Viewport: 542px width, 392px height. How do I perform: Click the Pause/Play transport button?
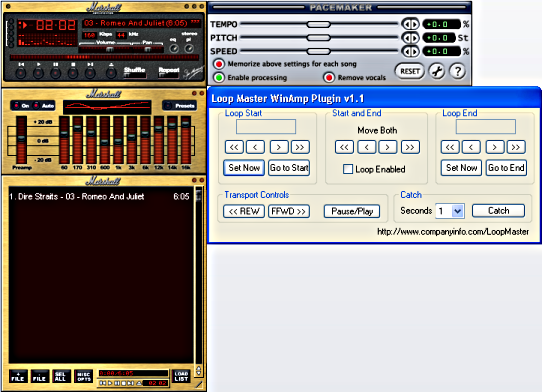click(352, 211)
